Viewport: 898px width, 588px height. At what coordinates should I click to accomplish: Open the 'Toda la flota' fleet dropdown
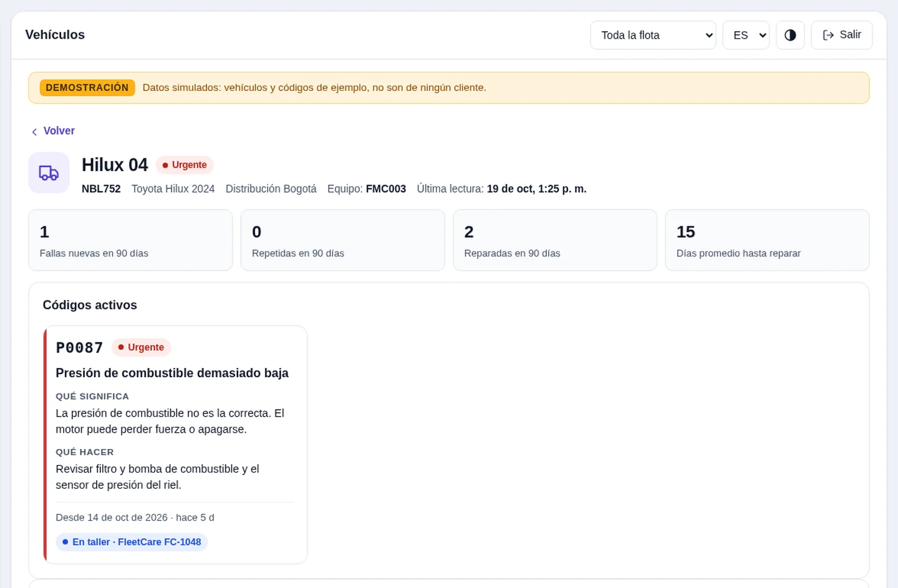(653, 35)
